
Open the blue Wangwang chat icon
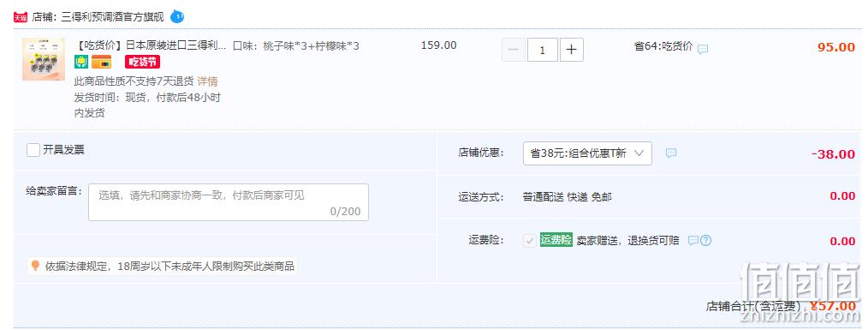(x=177, y=16)
